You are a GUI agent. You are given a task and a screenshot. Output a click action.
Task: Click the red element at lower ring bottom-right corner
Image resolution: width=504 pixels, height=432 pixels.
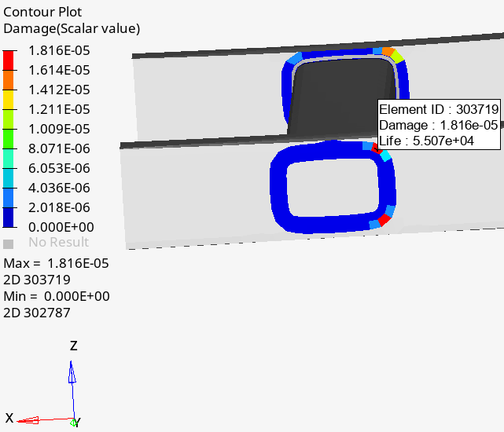tap(384, 220)
